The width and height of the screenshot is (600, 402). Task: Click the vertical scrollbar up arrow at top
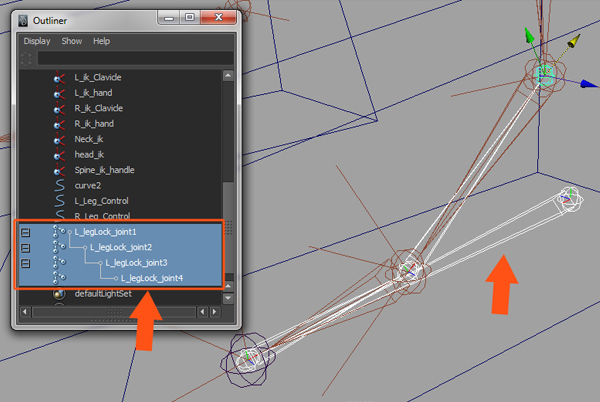coord(228,75)
